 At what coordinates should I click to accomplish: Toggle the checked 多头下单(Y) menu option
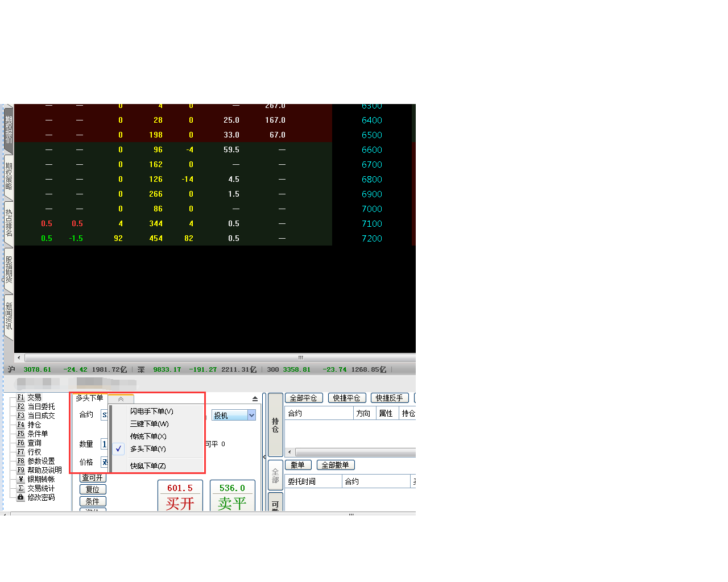click(148, 449)
